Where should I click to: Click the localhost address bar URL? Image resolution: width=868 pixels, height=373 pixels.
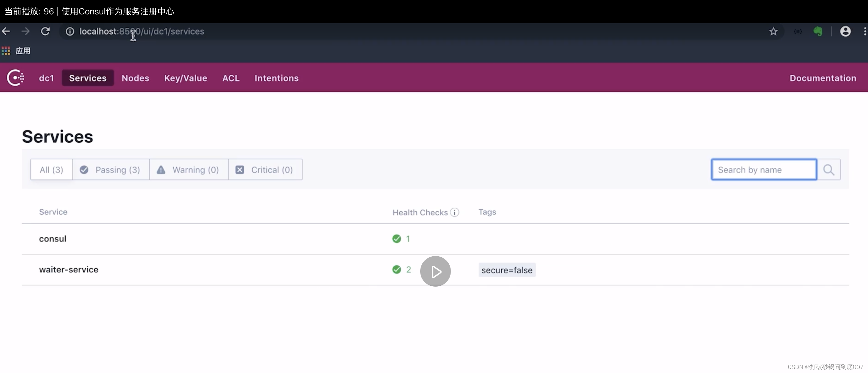pos(142,31)
